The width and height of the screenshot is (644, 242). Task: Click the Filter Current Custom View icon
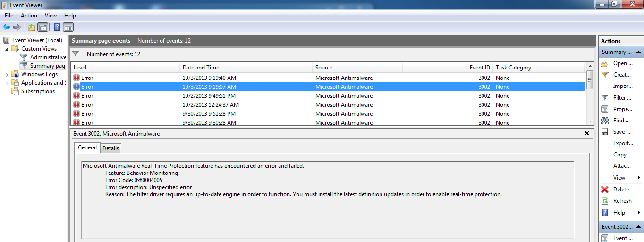pyautogui.click(x=605, y=98)
